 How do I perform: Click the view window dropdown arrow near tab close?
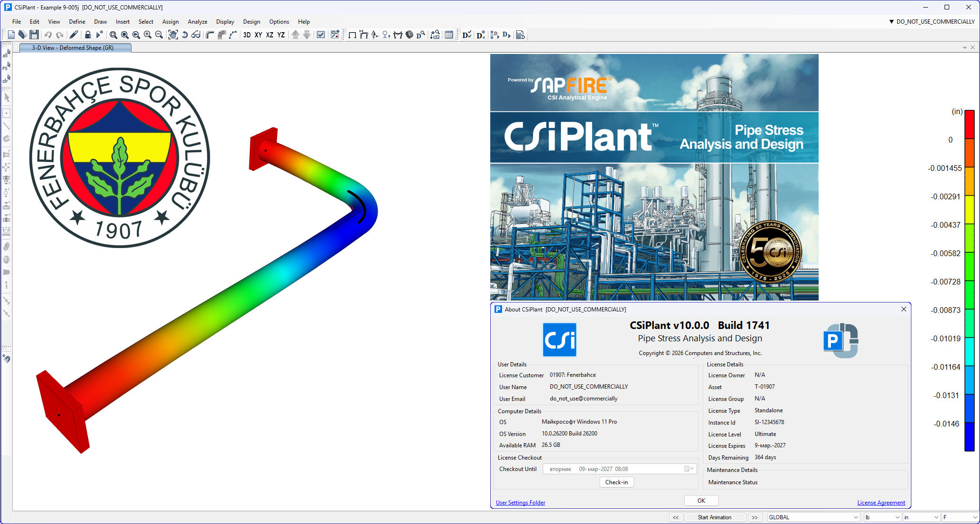tap(965, 47)
